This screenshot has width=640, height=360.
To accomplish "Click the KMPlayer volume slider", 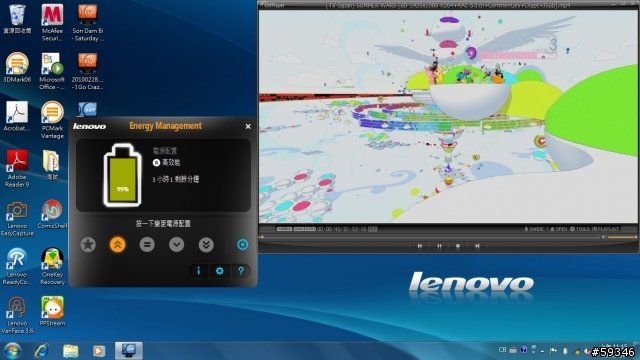I will (622, 237).
